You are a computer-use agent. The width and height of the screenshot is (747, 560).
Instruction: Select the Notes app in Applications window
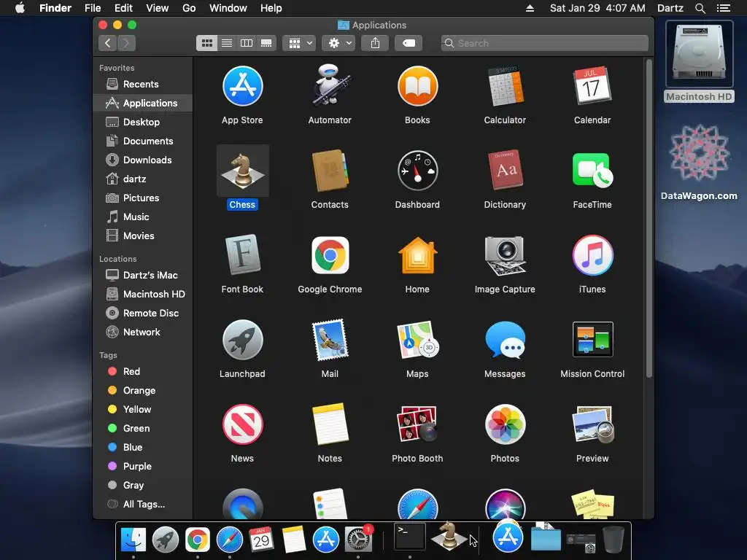330,424
